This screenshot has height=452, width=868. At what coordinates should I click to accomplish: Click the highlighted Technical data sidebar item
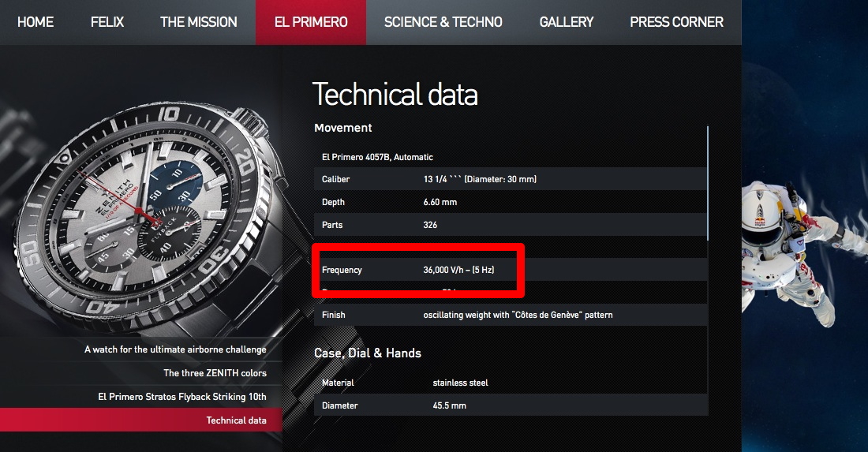pyautogui.click(x=236, y=420)
